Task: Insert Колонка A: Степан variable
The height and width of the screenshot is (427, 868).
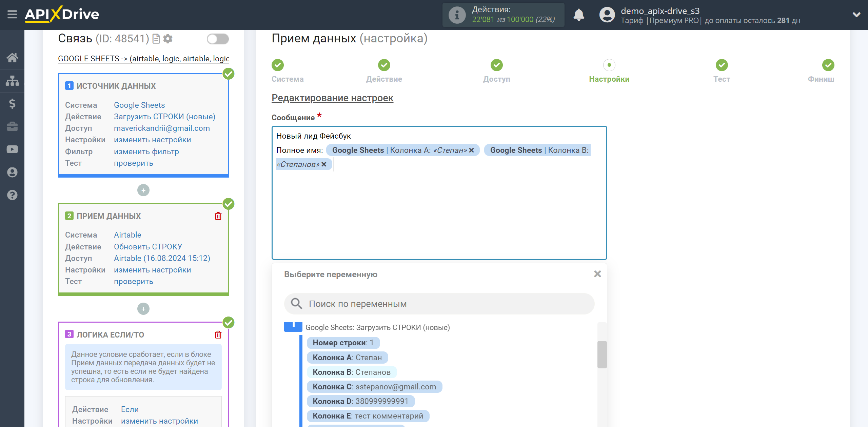Action: [x=347, y=358]
